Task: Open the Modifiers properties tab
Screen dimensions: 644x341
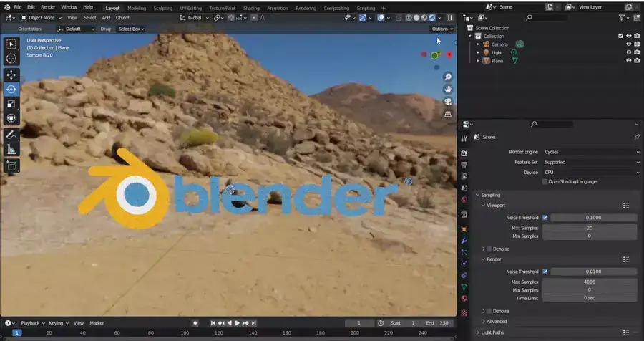Action: pyautogui.click(x=464, y=241)
